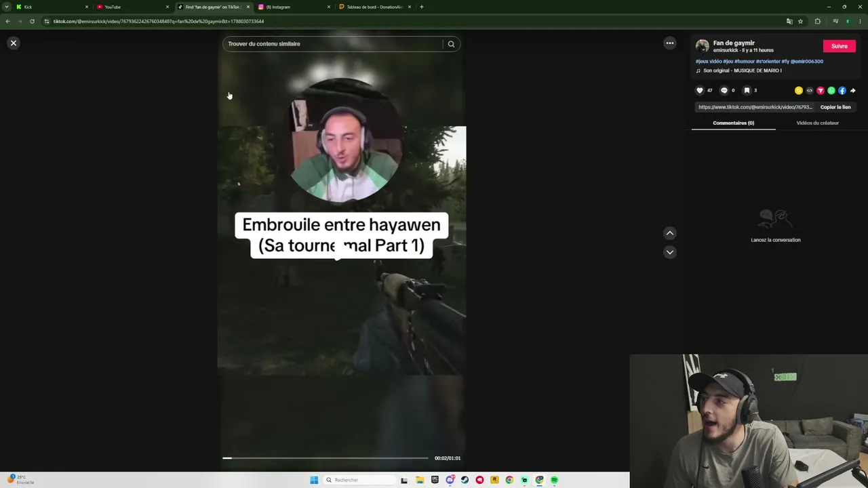Click the embed code icon
Screen dimensions: 868x488
coord(810,90)
